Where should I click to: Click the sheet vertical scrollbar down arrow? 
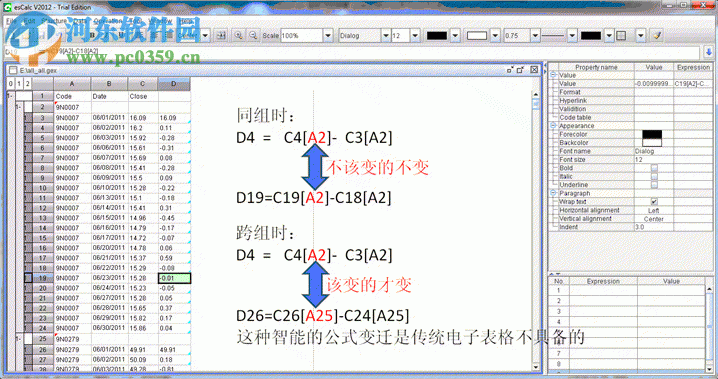536,367
